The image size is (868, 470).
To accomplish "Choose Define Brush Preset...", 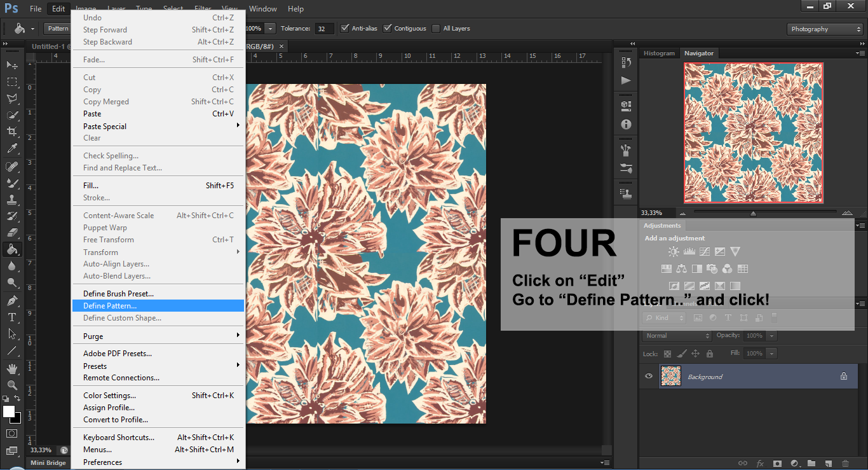I will click(158, 293).
